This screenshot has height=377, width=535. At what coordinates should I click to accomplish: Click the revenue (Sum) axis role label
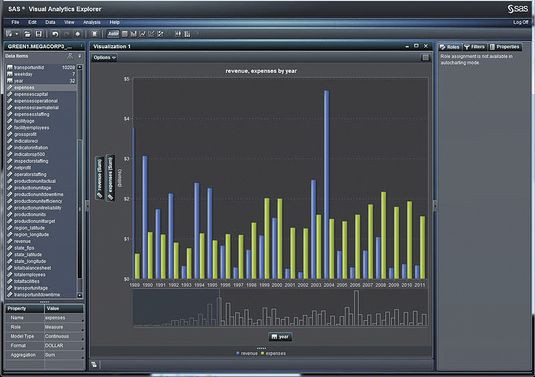tap(100, 178)
